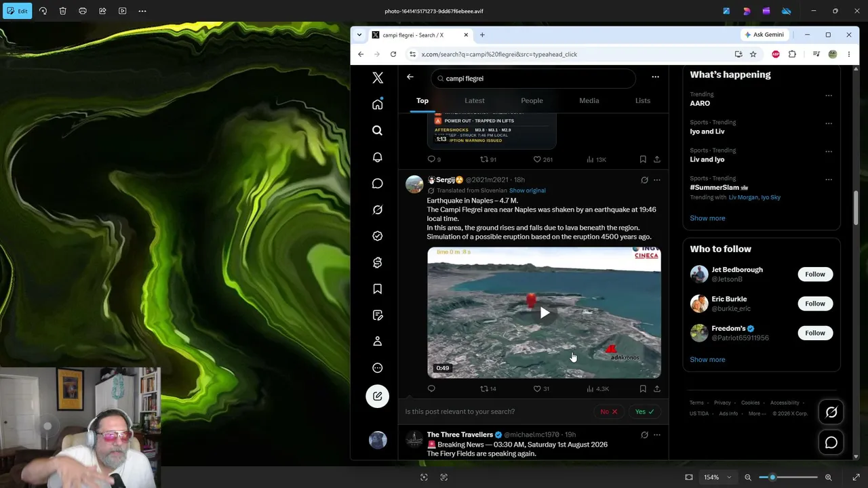Play the Sergij eruption simulation video
Image resolution: width=868 pixels, height=488 pixels.
[545, 313]
